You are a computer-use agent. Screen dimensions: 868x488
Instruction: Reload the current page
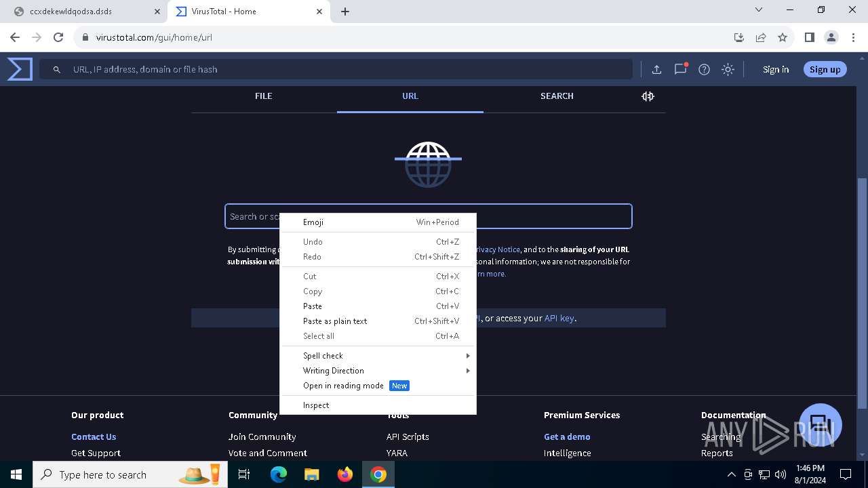coord(58,37)
